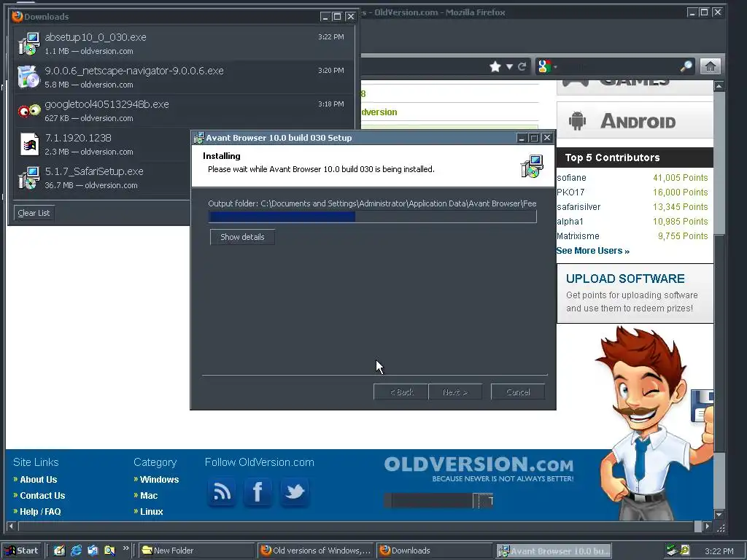The width and height of the screenshot is (747, 560).
Task: Launch the first Quick Launch icon next to Start
Action: pyautogui.click(x=59, y=551)
